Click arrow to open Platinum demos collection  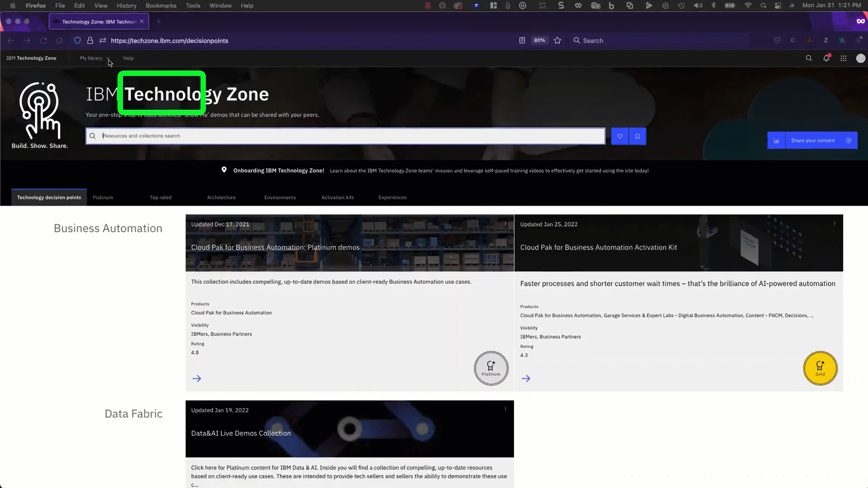tap(197, 379)
